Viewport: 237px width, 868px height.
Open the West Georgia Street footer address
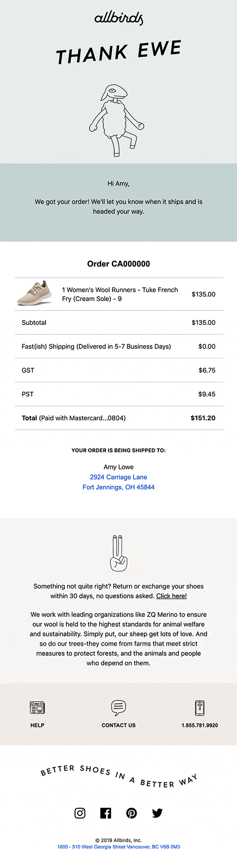(118, 847)
